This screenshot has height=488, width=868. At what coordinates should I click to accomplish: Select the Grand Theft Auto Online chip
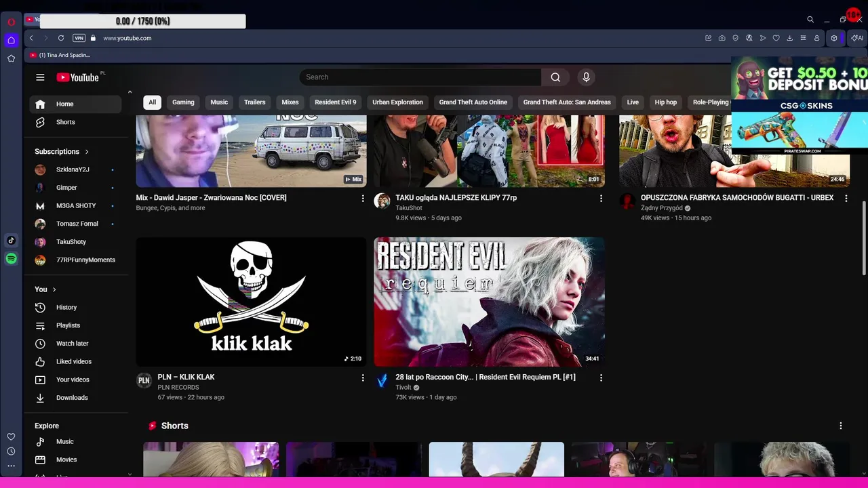473,102
